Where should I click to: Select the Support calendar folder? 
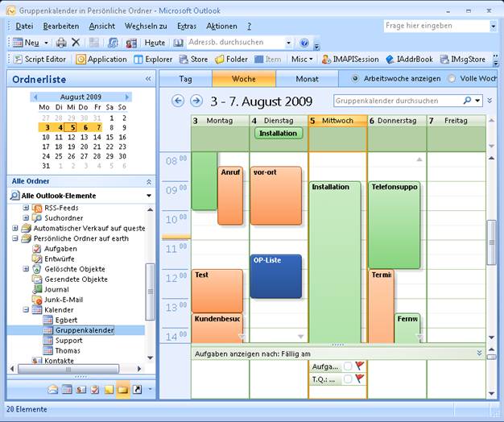(x=68, y=341)
